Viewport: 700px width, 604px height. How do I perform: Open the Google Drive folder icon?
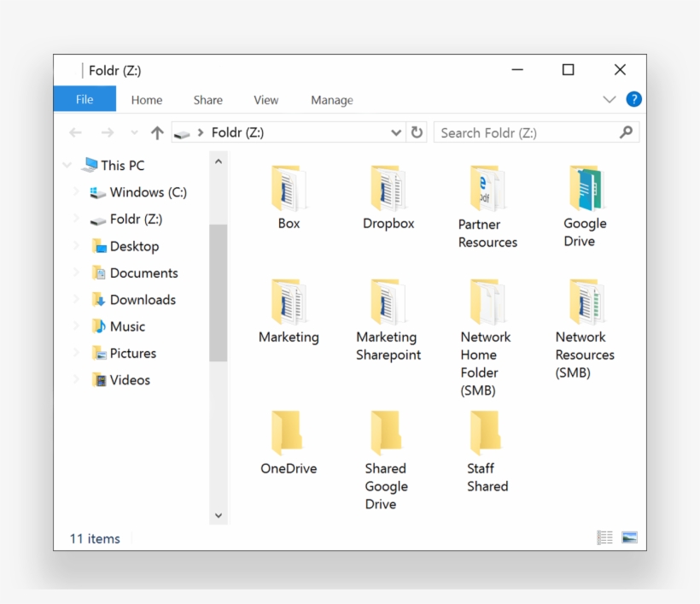586,188
